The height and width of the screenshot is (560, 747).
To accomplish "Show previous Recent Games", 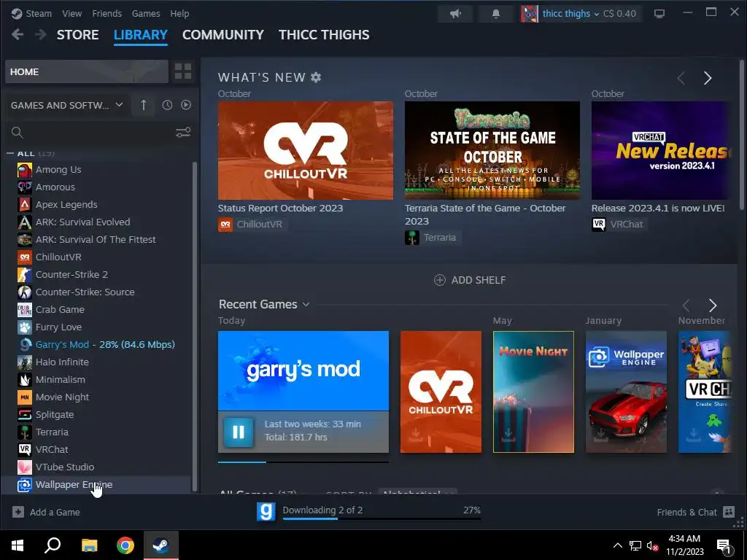I will click(x=686, y=306).
